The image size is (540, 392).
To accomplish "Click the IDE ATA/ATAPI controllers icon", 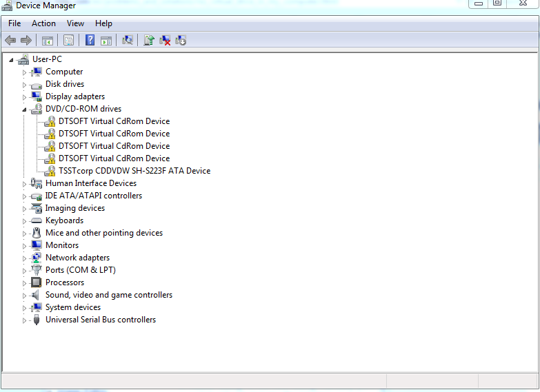I will pyautogui.click(x=36, y=196).
